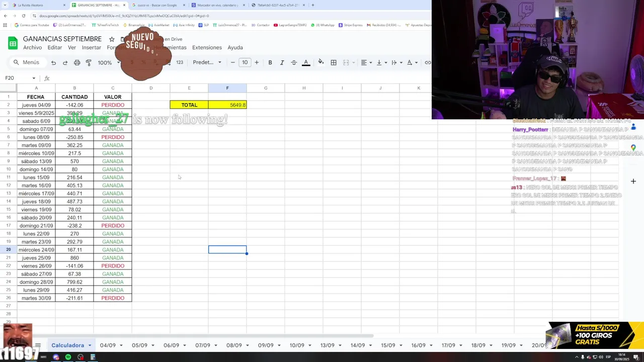Open Spotify from the taskbar
This screenshot has width=644, height=362.
click(x=68, y=357)
